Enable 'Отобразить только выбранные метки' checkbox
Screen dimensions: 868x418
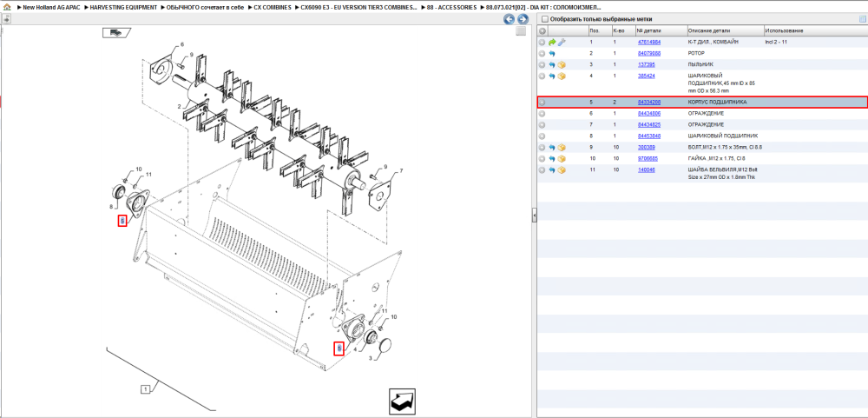(545, 19)
